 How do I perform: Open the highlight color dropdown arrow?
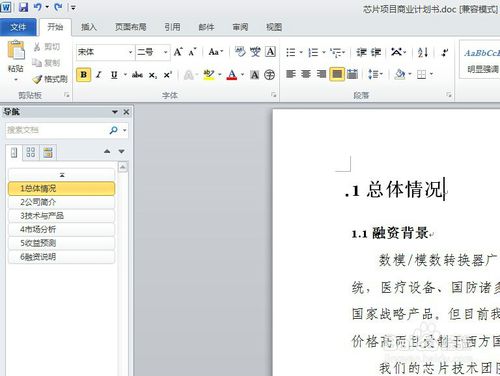(x=220, y=75)
